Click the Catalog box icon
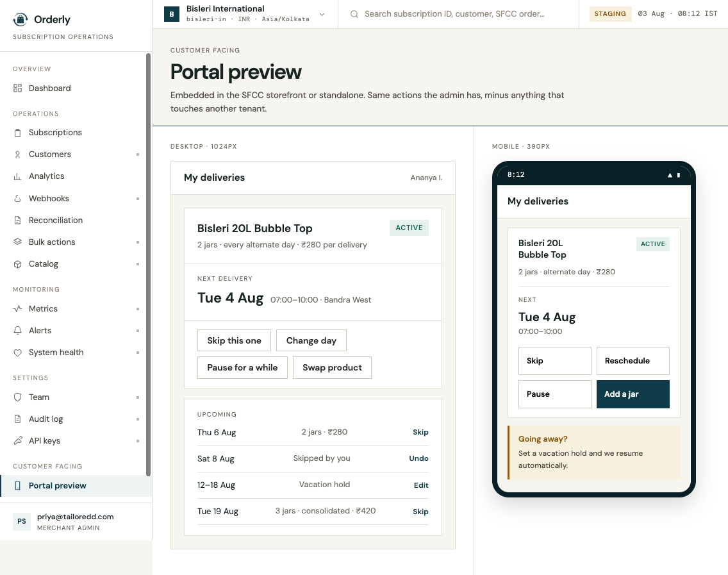 [18, 264]
